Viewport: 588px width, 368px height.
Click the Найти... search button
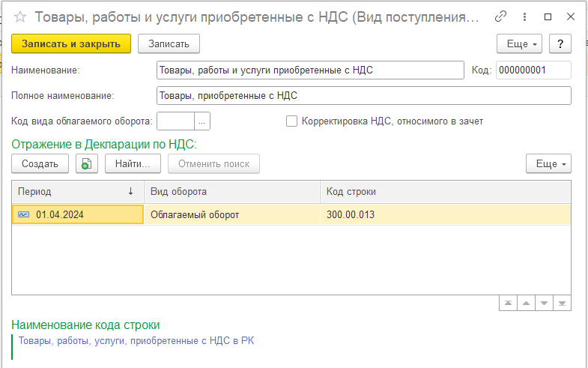click(x=133, y=163)
